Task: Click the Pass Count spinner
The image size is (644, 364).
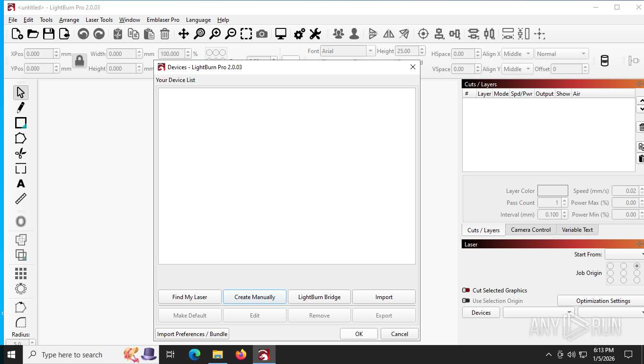Action: pyautogui.click(x=552, y=203)
